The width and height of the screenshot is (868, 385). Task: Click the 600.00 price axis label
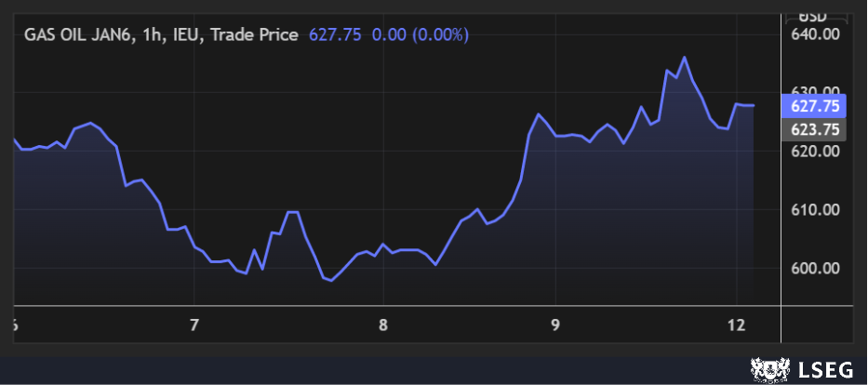pos(815,269)
